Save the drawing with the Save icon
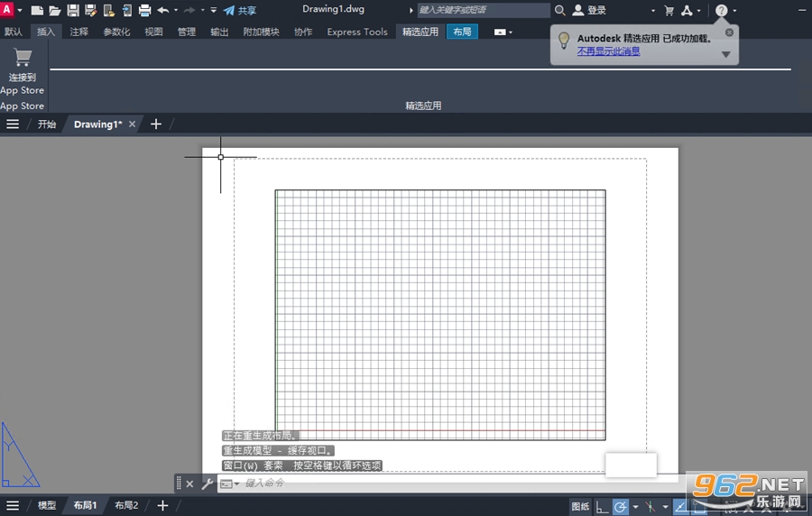Viewport: 812px width, 516px height. click(73, 10)
